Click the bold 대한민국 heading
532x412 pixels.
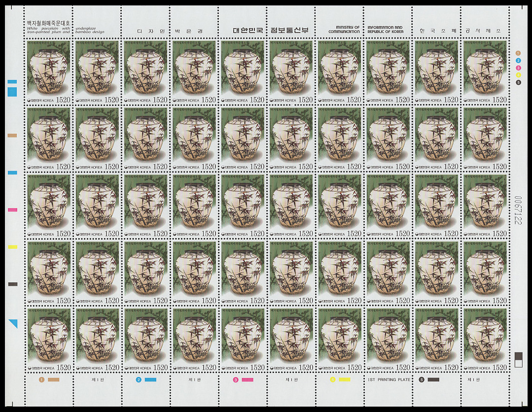248,30
